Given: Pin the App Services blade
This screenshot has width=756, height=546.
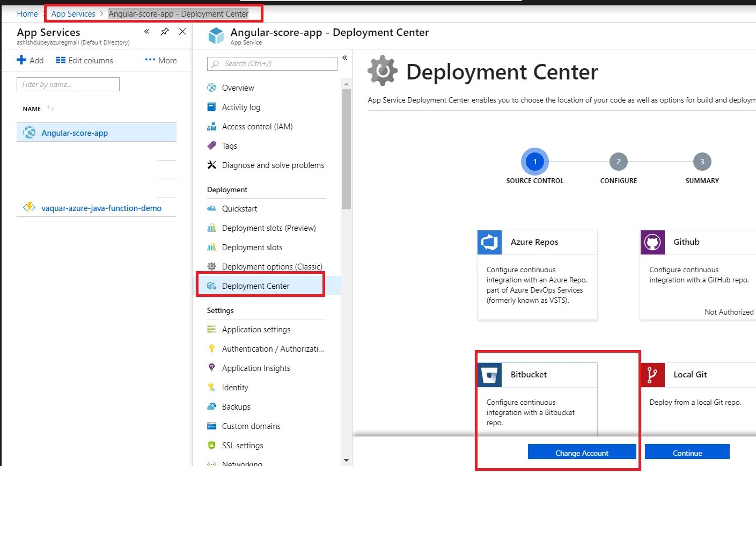Looking at the screenshot, I should pyautogui.click(x=165, y=32).
